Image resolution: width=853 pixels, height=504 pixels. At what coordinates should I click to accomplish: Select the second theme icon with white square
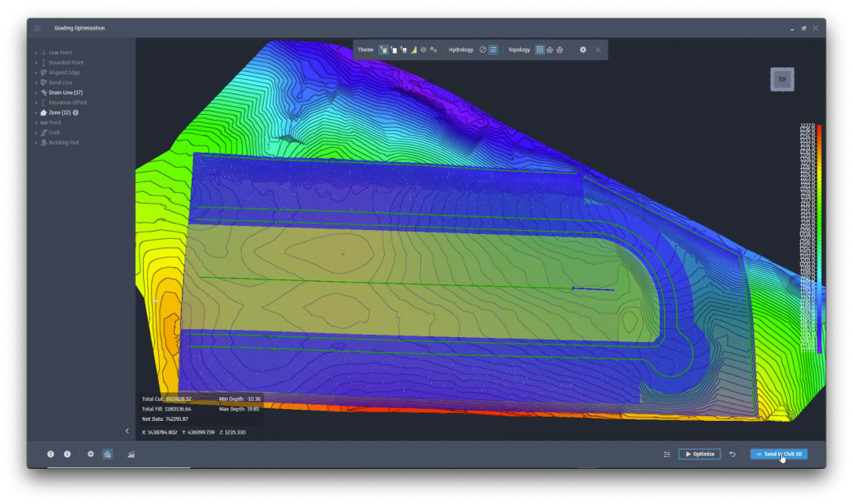pos(393,50)
